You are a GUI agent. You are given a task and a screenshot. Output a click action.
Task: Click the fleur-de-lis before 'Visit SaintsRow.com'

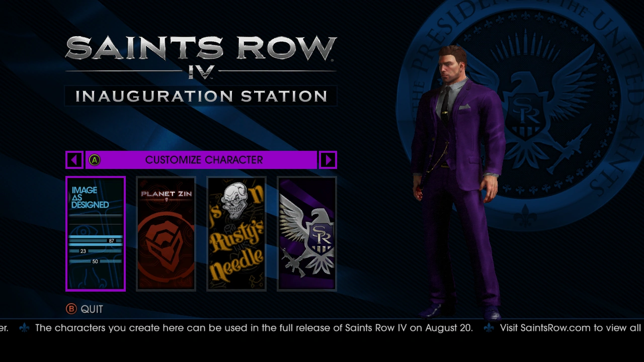click(489, 328)
